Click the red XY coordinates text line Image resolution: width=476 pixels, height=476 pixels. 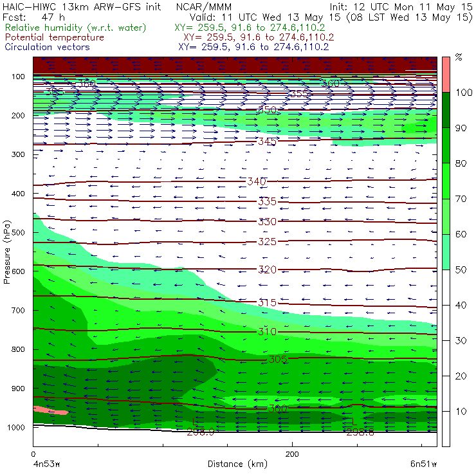(x=259, y=37)
